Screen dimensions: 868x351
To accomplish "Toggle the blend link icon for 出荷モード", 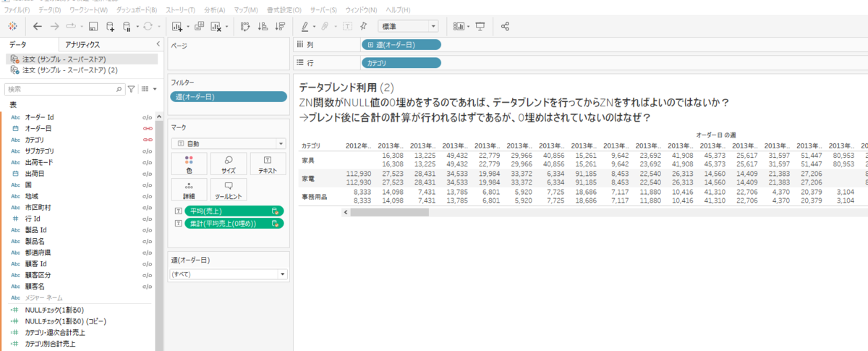I will (x=147, y=162).
